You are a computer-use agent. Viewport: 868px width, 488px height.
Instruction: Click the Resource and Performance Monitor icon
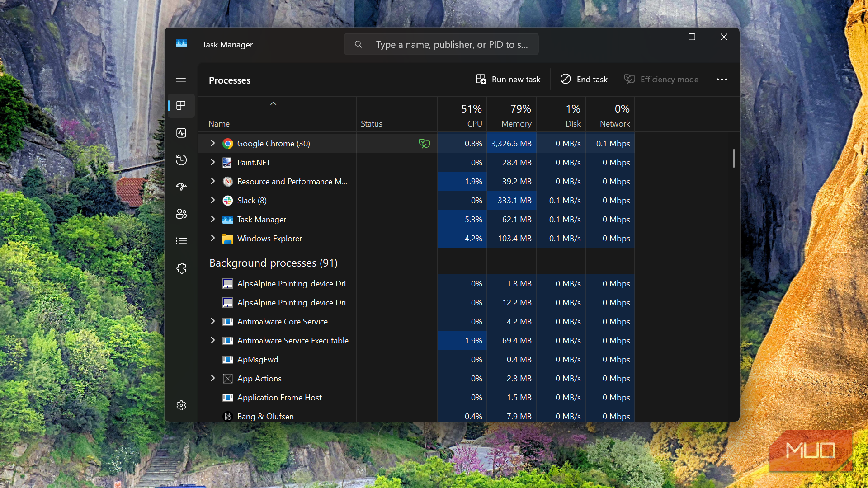coord(228,182)
